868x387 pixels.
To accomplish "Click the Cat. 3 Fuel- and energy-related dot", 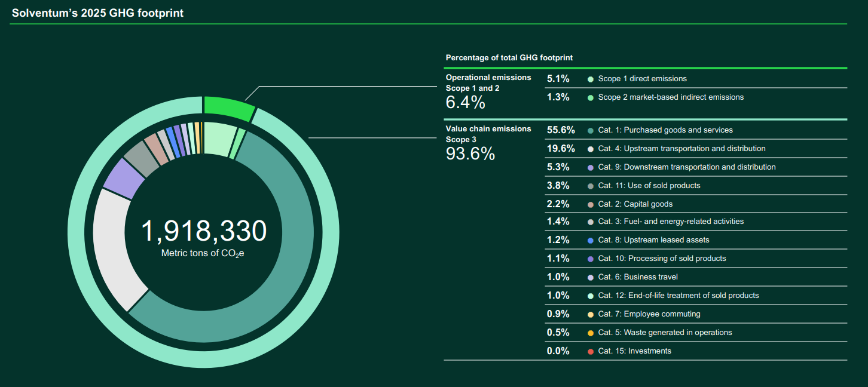I will [591, 222].
